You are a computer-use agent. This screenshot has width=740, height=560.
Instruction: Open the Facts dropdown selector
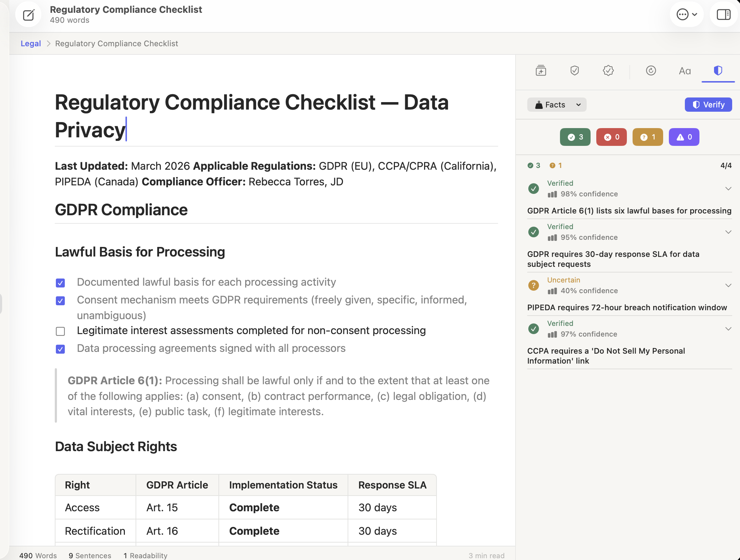557,105
